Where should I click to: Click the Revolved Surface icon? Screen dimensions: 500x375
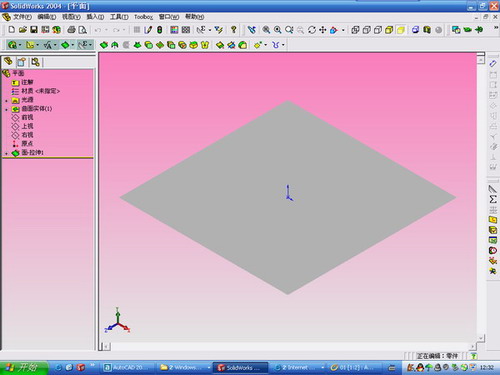[x=115, y=45]
